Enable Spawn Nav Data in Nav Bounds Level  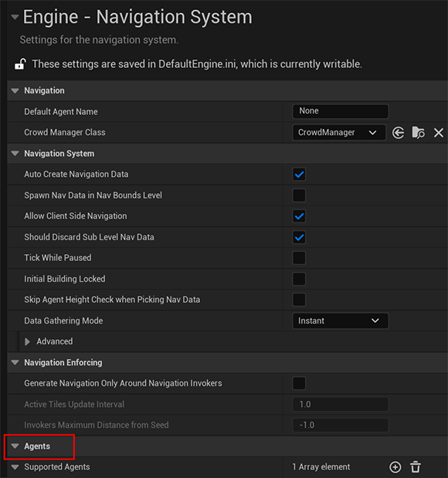tap(299, 195)
